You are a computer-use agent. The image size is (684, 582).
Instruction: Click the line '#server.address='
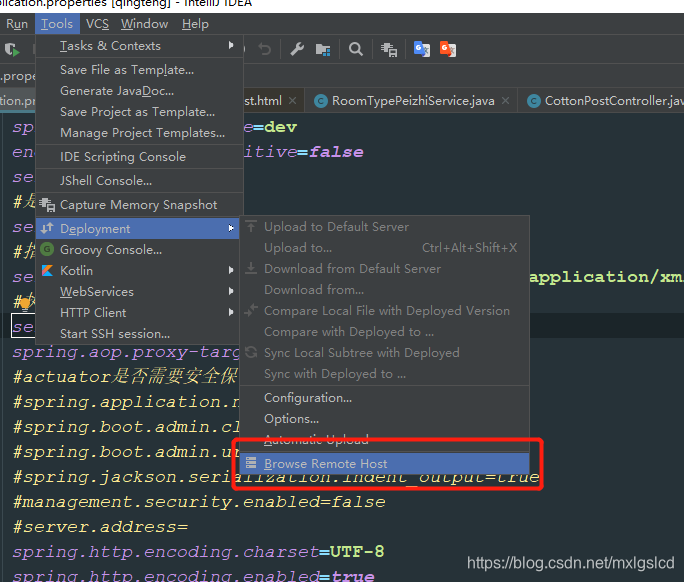click(x=100, y=527)
